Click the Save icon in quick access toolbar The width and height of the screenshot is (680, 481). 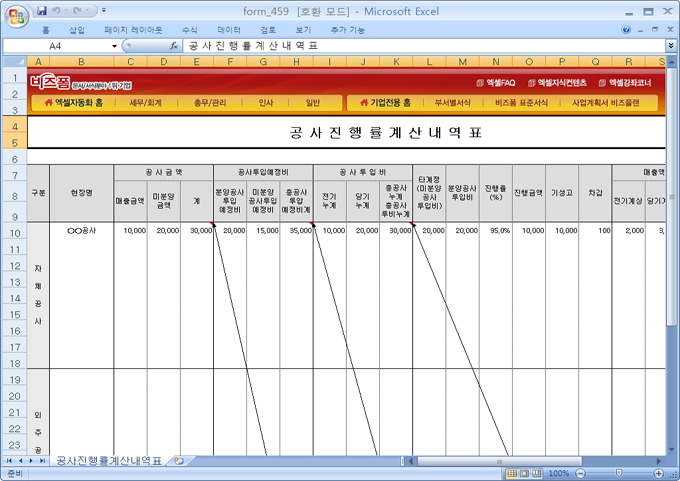(x=42, y=10)
